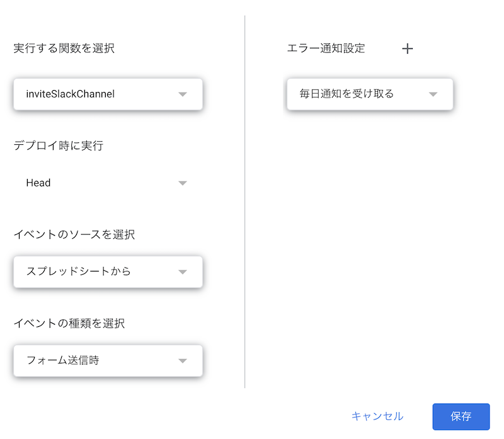The image size is (504, 439).
Task: Click the arrow next to Head
Action: 183,183
